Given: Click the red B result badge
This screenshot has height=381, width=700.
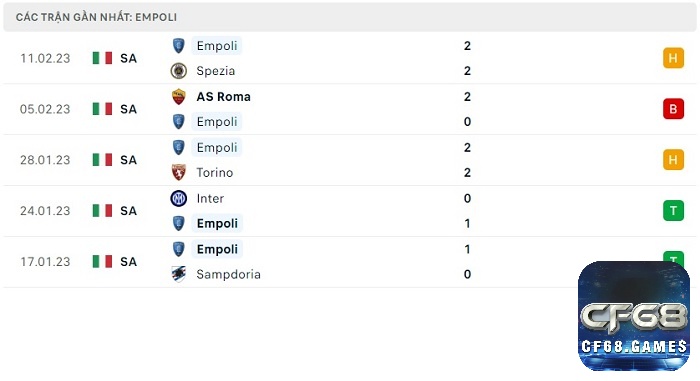Looking at the screenshot, I should 673,109.
